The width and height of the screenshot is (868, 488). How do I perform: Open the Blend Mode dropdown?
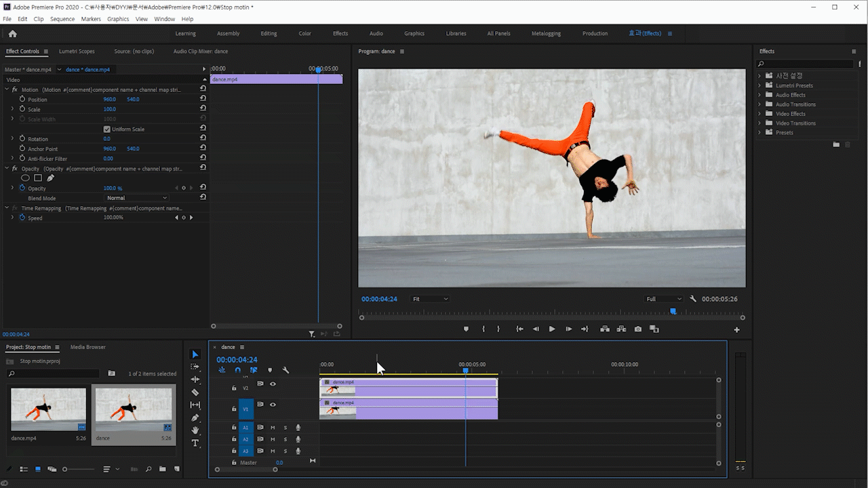point(136,198)
